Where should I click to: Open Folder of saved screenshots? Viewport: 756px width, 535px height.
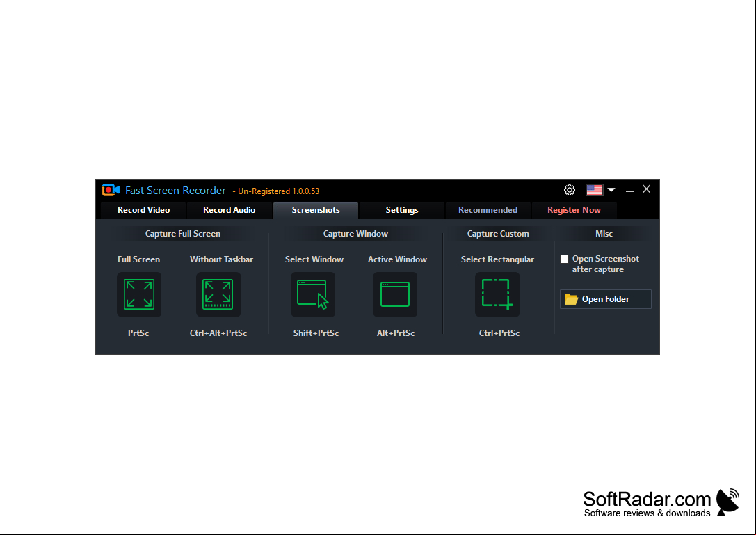tap(606, 299)
